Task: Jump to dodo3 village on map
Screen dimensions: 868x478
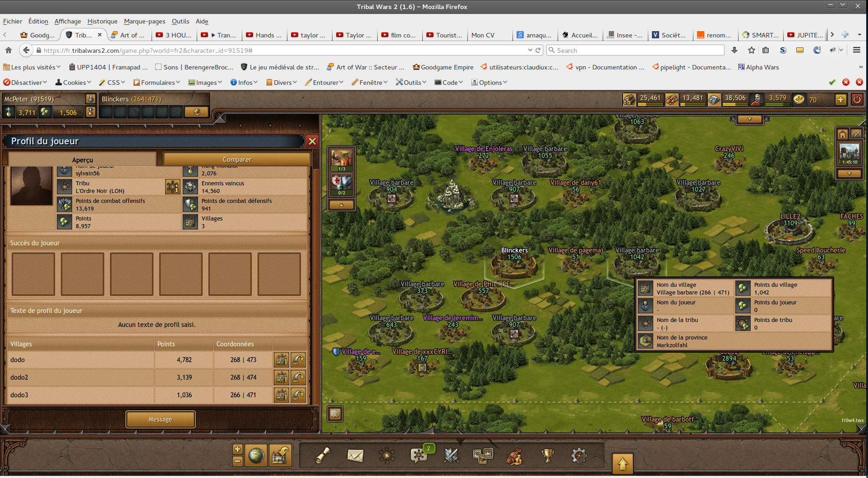Action: (298, 395)
